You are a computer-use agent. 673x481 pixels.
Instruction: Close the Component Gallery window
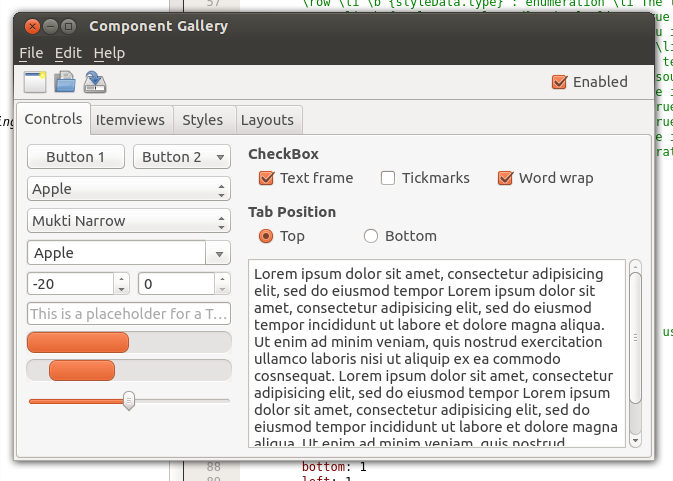[32, 26]
